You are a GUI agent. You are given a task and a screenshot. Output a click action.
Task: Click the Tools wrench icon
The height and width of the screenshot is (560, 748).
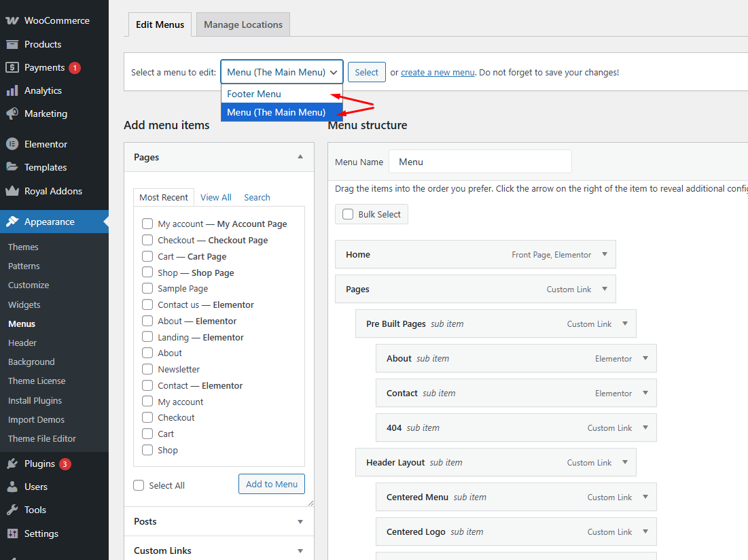[12, 510]
